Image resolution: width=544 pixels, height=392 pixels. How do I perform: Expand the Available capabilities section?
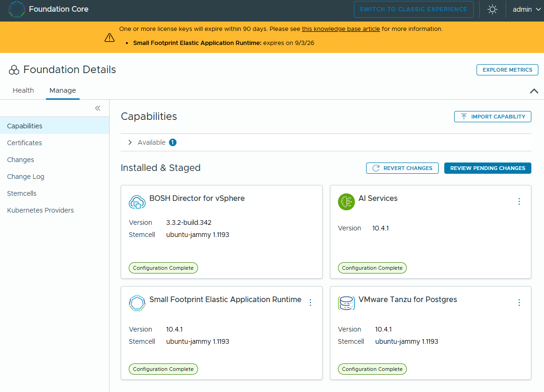tap(130, 142)
